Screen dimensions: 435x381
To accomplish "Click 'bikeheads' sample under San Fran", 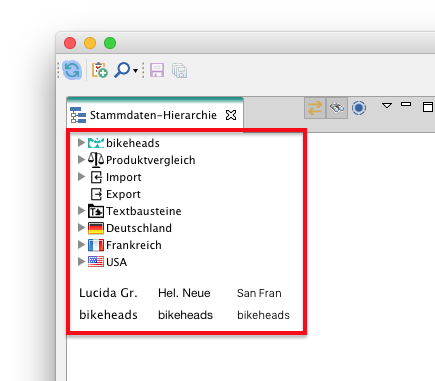I will click(263, 315).
